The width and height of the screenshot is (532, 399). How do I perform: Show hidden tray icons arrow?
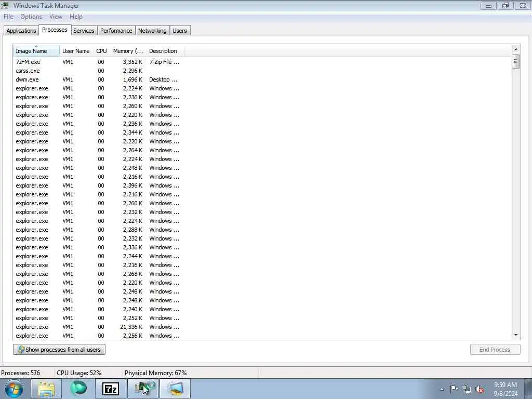(442, 389)
